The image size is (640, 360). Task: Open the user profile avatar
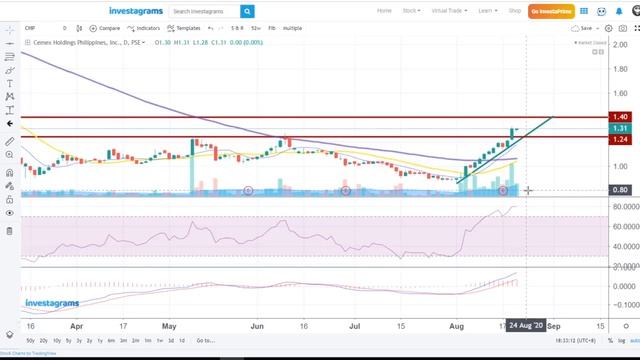click(636, 11)
